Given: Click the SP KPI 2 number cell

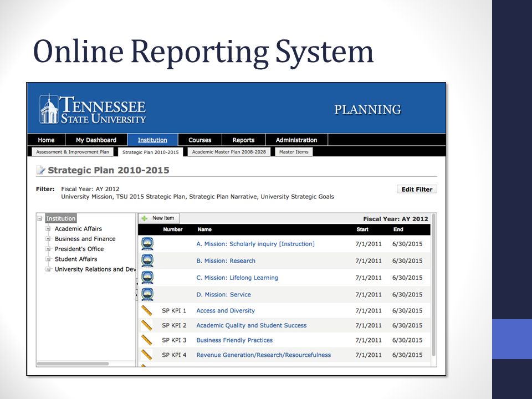Looking at the screenshot, I should tap(174, 325).
